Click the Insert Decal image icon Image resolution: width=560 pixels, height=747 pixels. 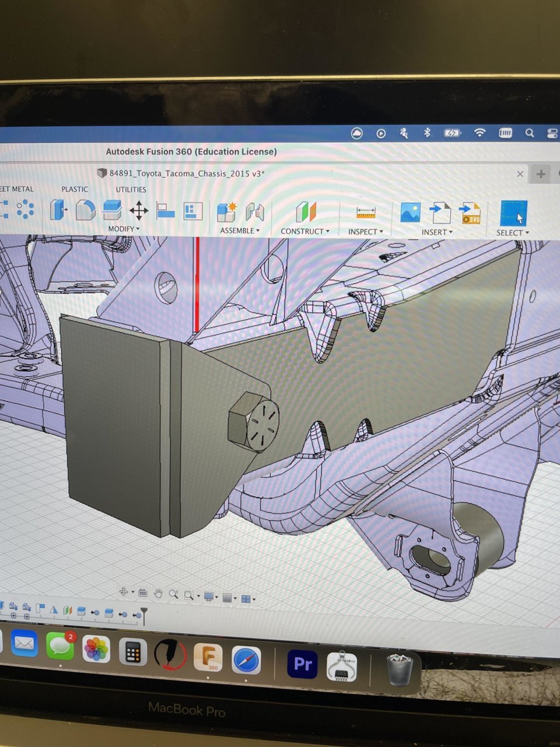(411, 213)
